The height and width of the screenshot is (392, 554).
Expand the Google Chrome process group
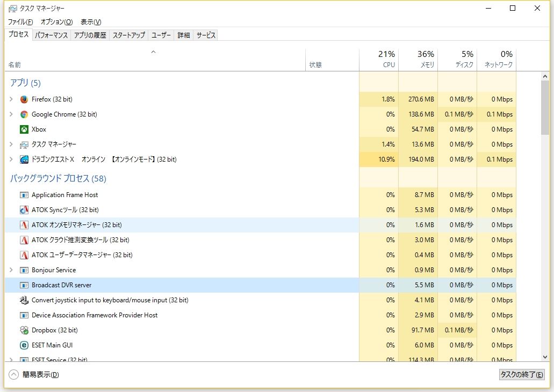pos(11,114)
